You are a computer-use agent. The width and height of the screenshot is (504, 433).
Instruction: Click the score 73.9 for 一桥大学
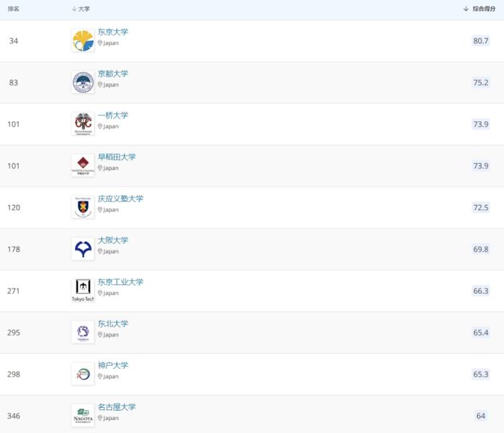[x=480, y=124]
